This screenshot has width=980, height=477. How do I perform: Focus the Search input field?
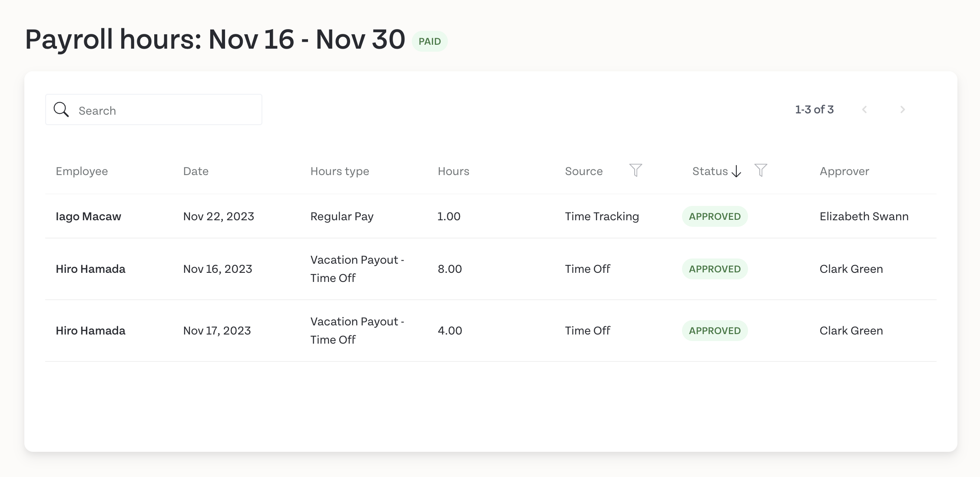click(154, 109)
